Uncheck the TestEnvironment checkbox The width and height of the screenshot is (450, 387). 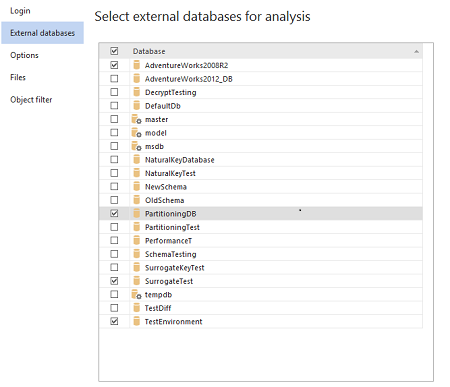coord(114,321)
